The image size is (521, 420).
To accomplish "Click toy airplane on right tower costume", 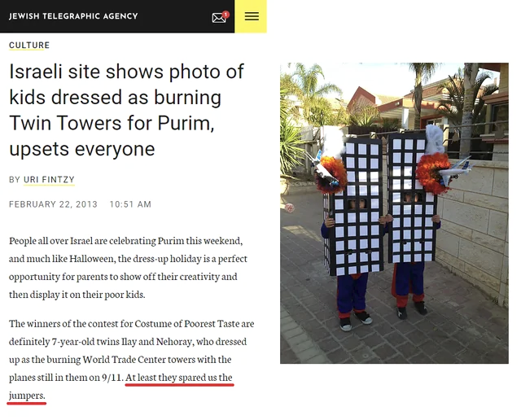I will click(455, 171).
